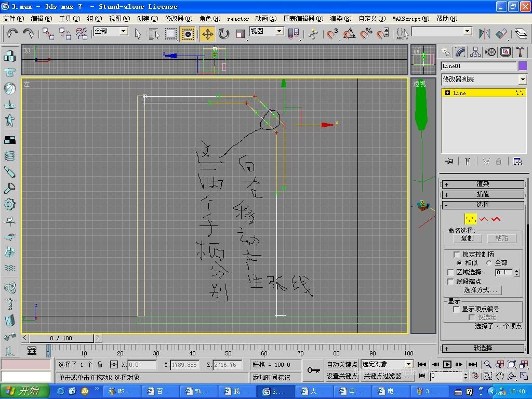Screen dimensions: 532x399
Task: Select the Unlink Selection tool
Action: pos(65,34)
